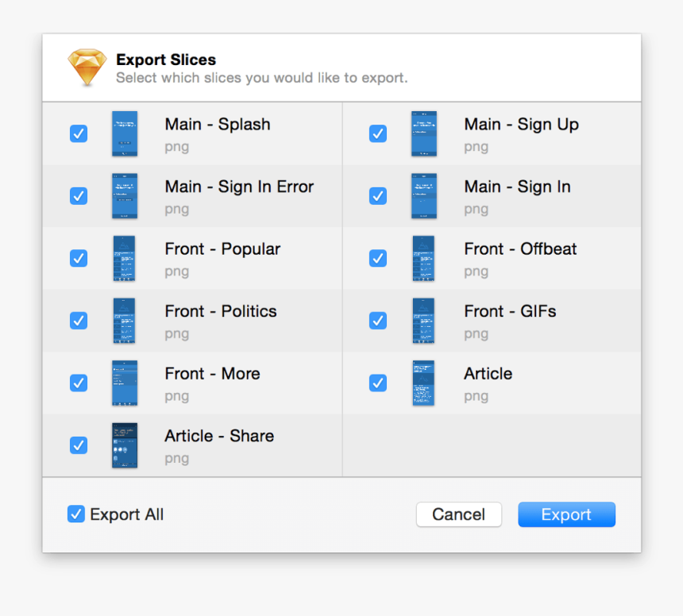Toggle the Main - Sign In Error checkbox
Viewport: 683px width, 616px height.
[x=79, y=196]
